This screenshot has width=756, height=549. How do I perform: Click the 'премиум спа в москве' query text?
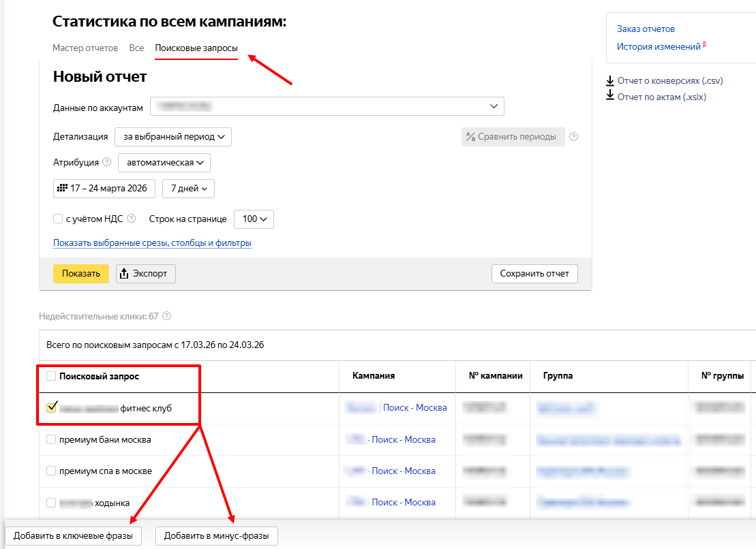pos(106,471)
